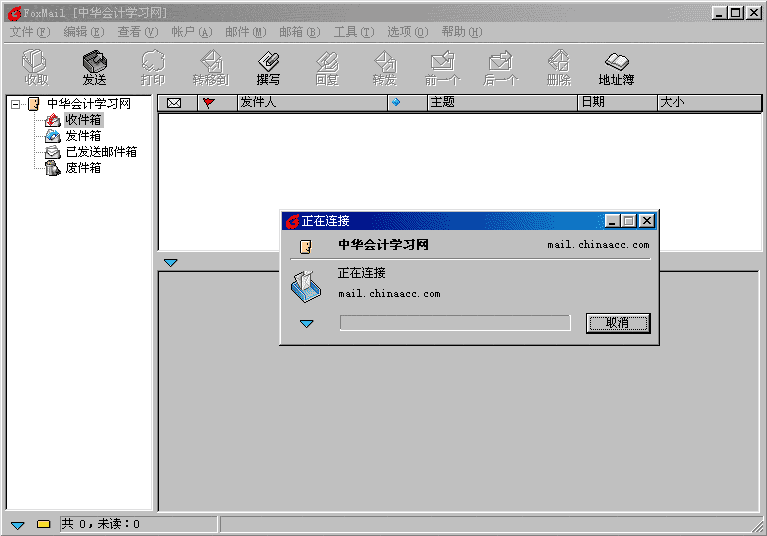Click the FoxMail title bar logo icon
767x536 pixels.
click(14, 13)
